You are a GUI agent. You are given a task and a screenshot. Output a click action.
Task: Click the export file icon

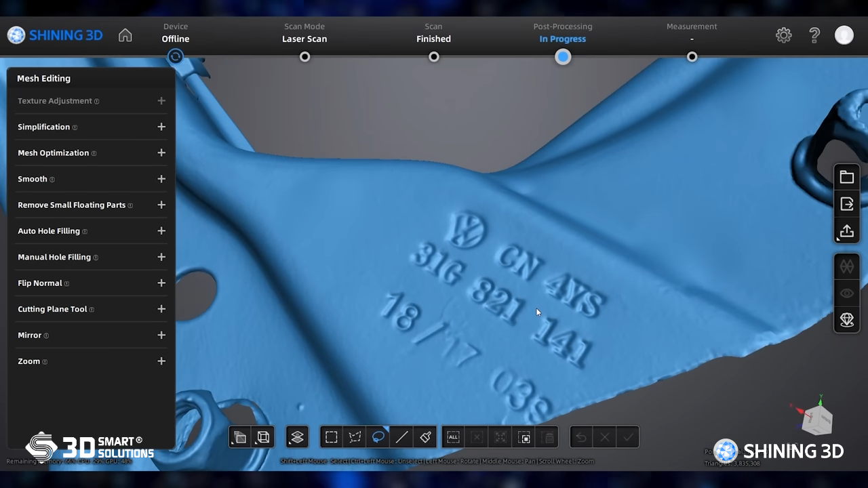846,203
